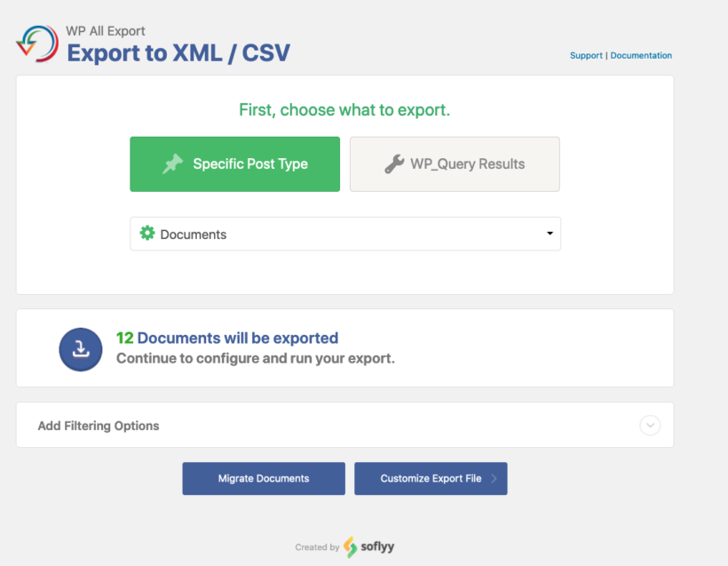
Task: Click the round blue download icon
Action: [81, 348]
